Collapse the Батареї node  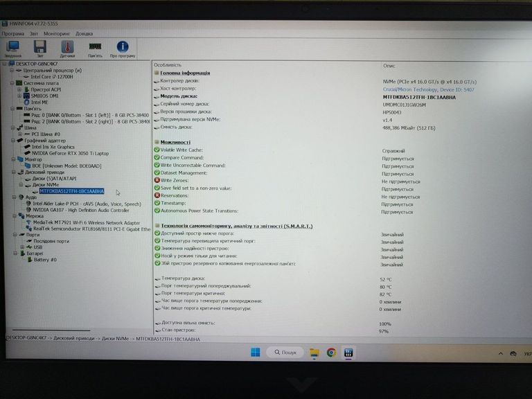[x=15, y=254]
